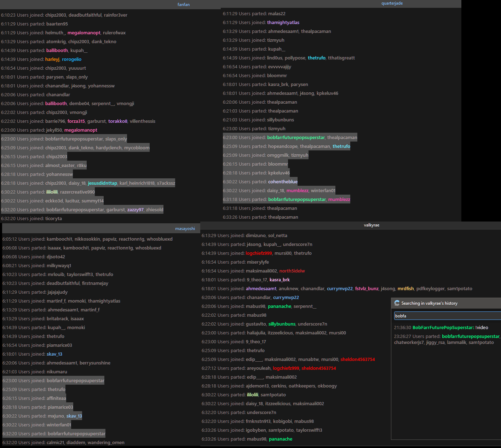Image resolution: width=501 pixels, height=448 pixels.
Task: Click 'dimizuno' in valkyrae chat
Action: click(256, 236)
